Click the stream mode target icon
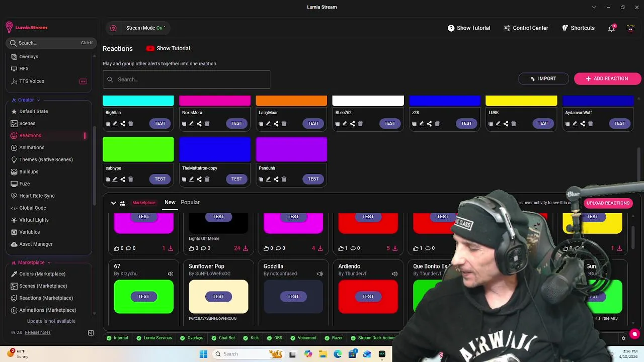Image resolution: width=644 pixels, height=362 pixels. 113,28
